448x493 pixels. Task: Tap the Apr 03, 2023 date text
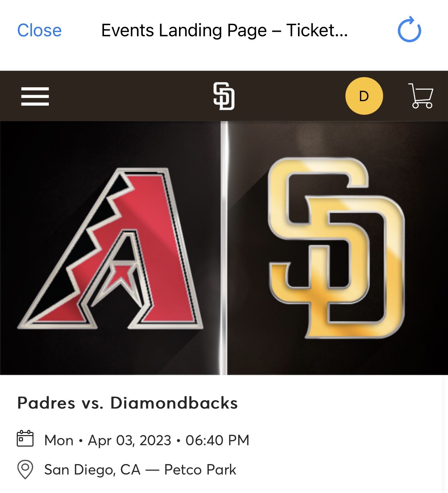tap(129, 440)
